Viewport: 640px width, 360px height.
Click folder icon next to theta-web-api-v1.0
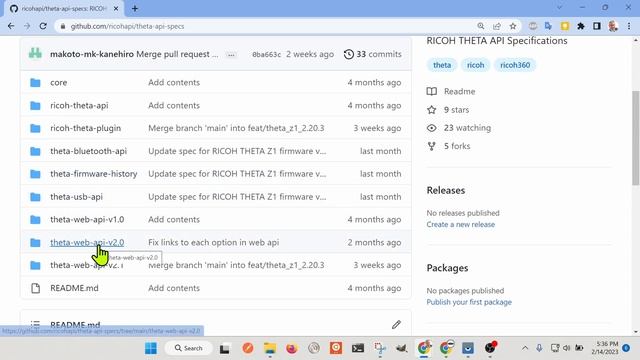coord(36,220)
